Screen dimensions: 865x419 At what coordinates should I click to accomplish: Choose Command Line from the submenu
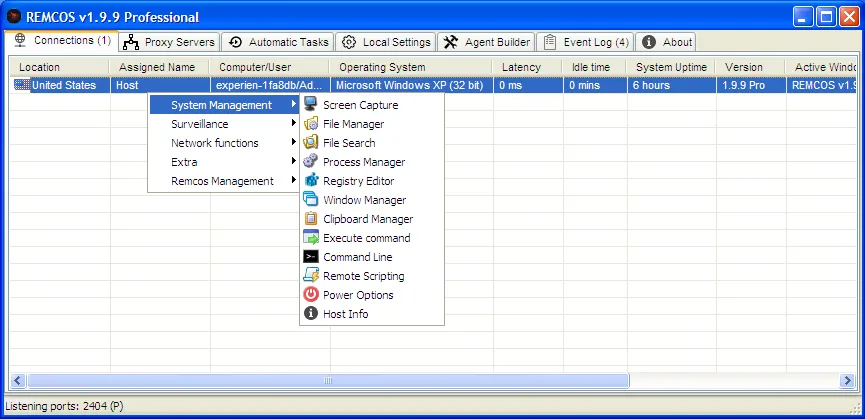tap(372, 257)
